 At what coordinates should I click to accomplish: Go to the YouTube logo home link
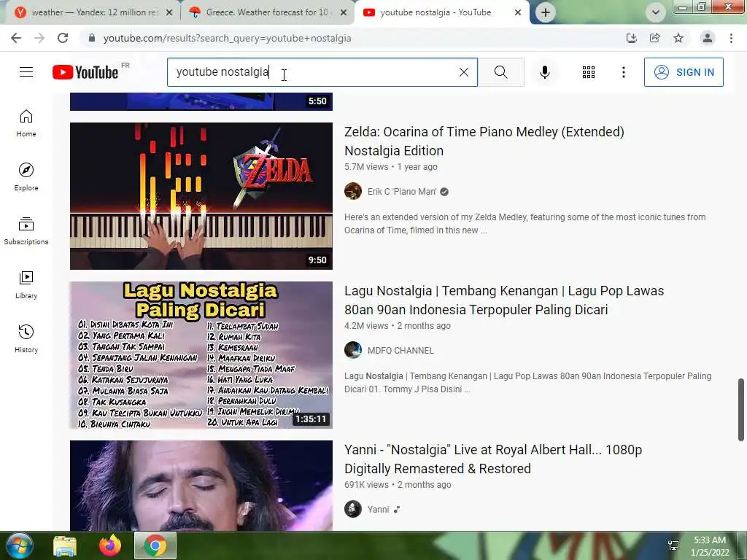tap(85, 72)
